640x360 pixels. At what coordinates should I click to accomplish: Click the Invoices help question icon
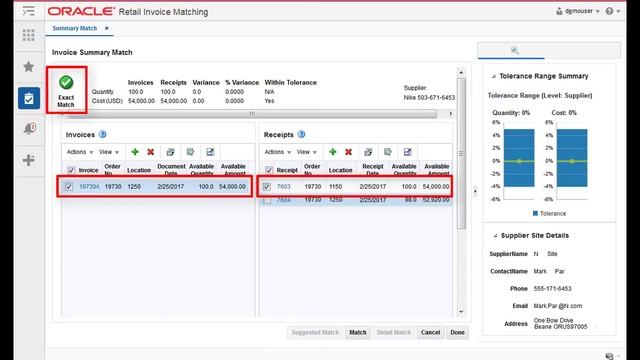(x=102, y=134)
